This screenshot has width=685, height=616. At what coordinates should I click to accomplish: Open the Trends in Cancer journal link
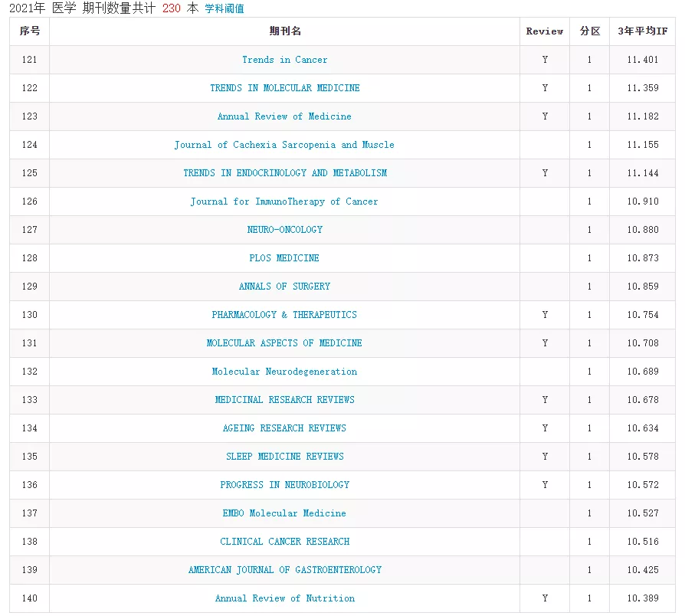(x=284, y=60)
